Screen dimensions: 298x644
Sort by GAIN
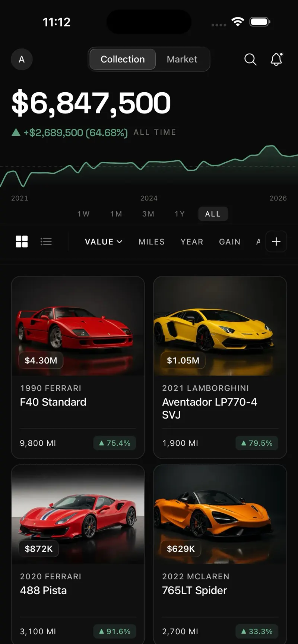[x=230, y=242]
